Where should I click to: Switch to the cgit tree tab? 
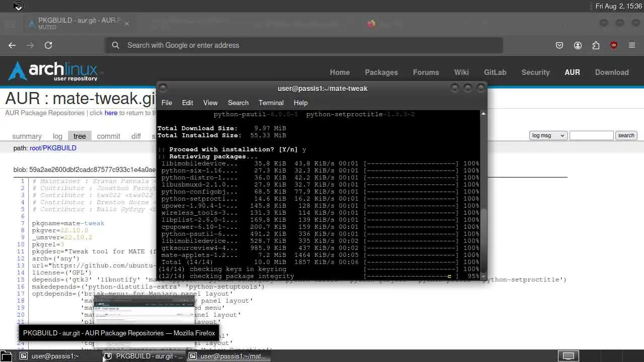(x=79, y=136)
